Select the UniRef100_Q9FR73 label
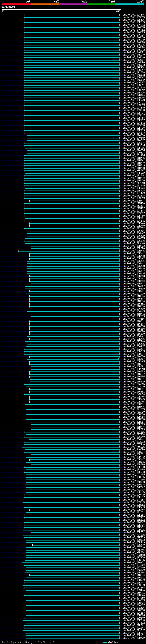146x644 pixels. 133,100
